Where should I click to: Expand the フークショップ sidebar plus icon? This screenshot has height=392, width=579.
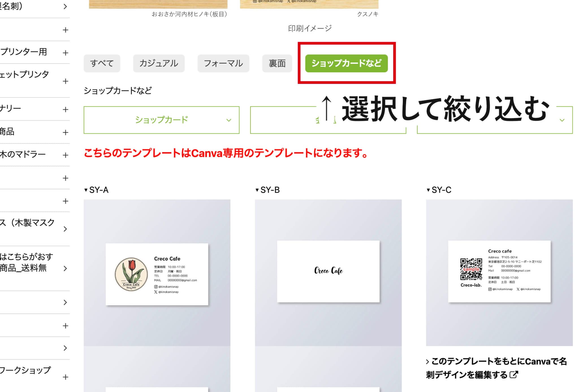[66, 377]
